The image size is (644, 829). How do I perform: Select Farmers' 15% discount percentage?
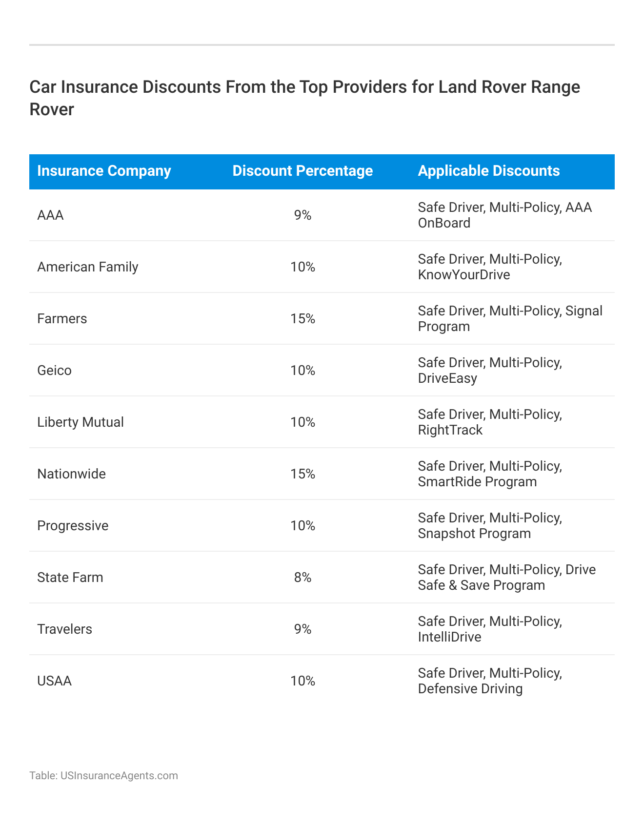[302, 319]
